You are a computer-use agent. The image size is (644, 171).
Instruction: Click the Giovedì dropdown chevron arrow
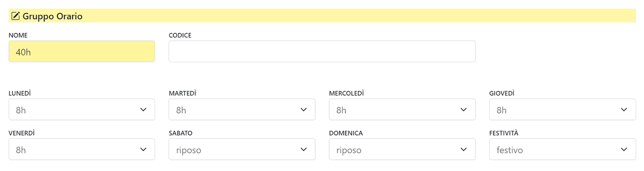(624, 110)
